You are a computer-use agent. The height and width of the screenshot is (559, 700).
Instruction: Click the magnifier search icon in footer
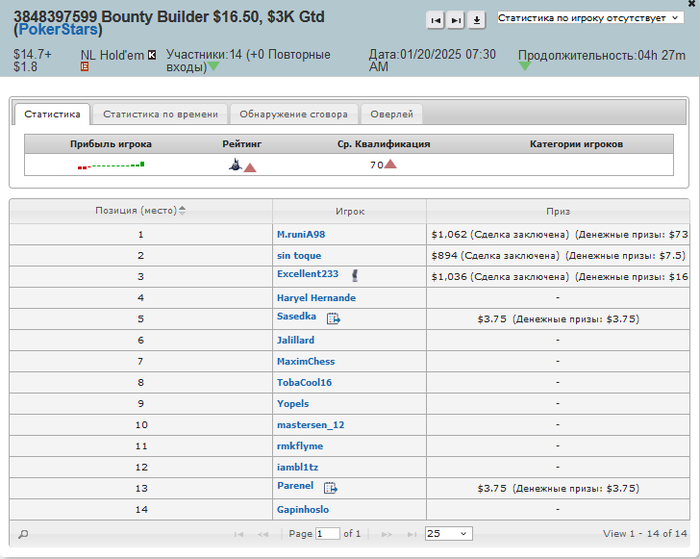pyautogui.click(x=23, y=534)
